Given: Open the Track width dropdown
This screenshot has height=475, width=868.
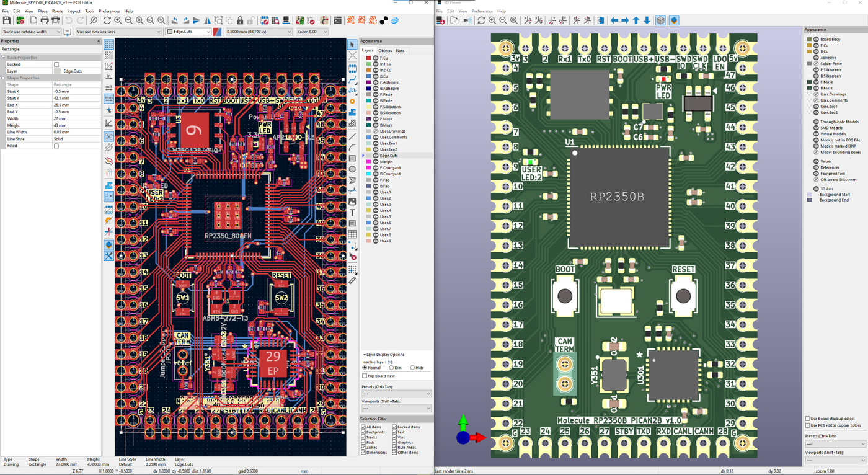Looking at the screenshot, I should coord(32,32).
